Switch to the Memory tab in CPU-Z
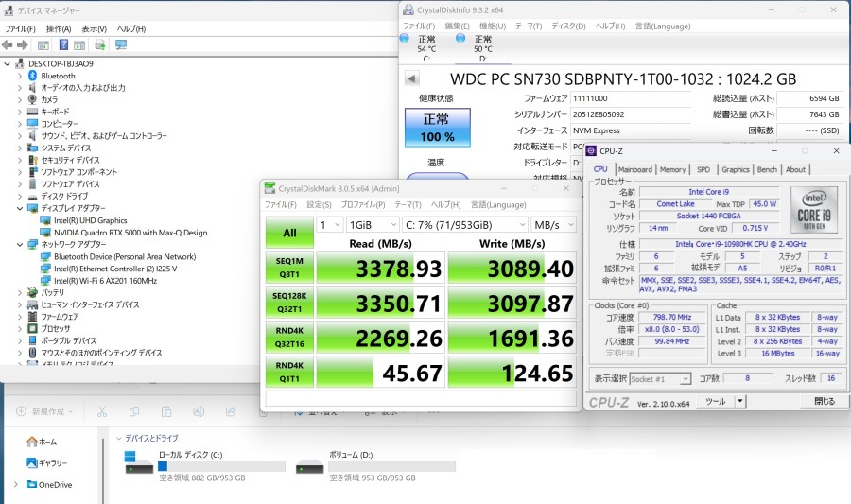Image resolution: width=851 pixels, height=504 pixels. 672,170
